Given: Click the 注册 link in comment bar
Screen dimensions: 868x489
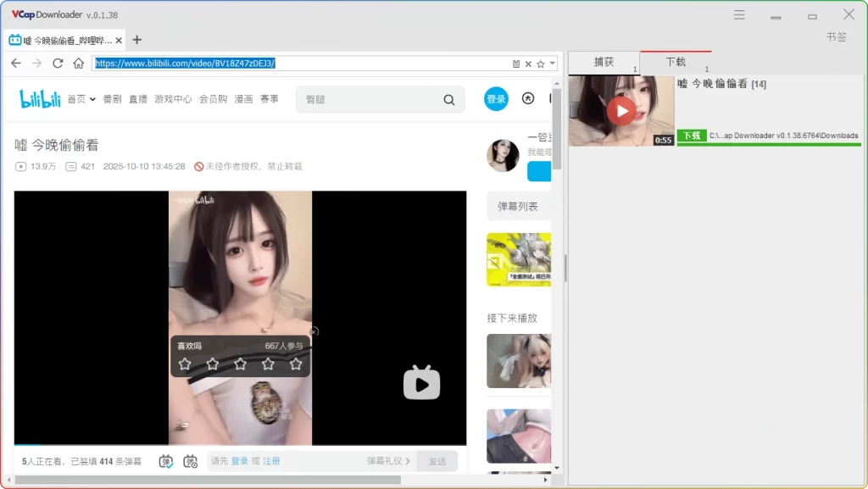Looking at the screenshot, I should click(x=270, y=460).
